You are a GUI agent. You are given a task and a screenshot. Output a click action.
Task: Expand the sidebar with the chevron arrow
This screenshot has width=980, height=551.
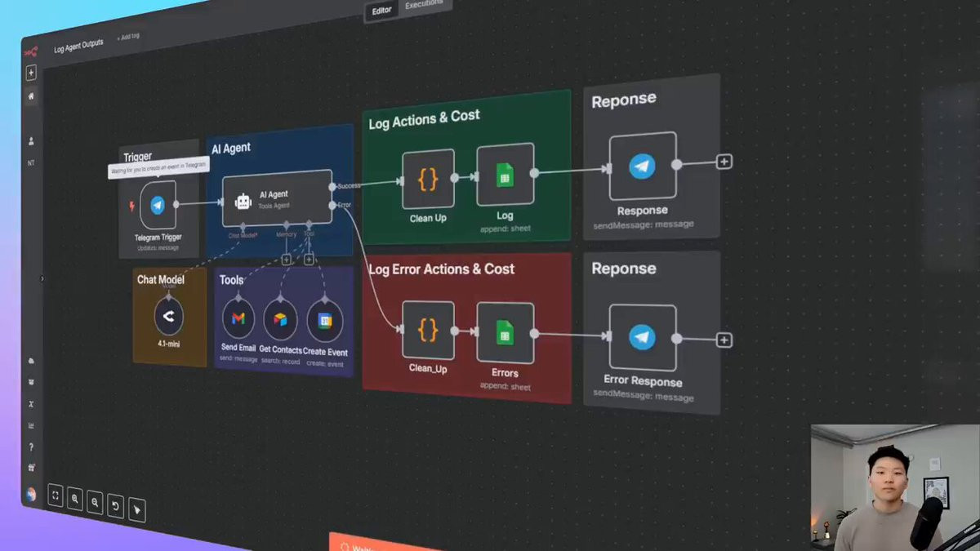pyautogui.click(x=42, y=278)
